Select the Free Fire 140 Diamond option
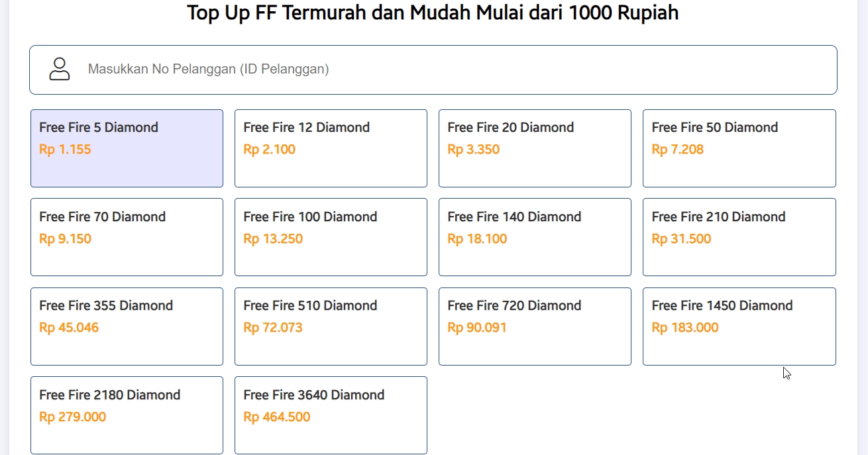The width and height of the screenshot is (868, 455). click(535, 236)
